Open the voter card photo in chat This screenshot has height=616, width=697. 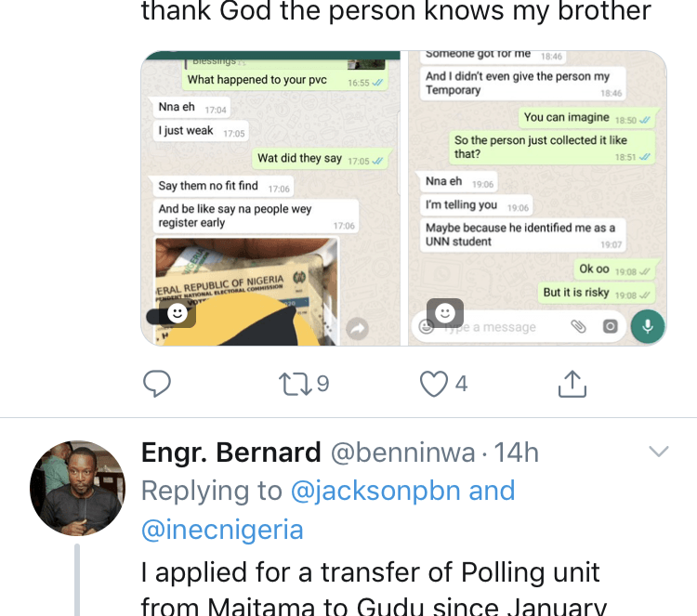pyautogui.click(x=246, y=292)
